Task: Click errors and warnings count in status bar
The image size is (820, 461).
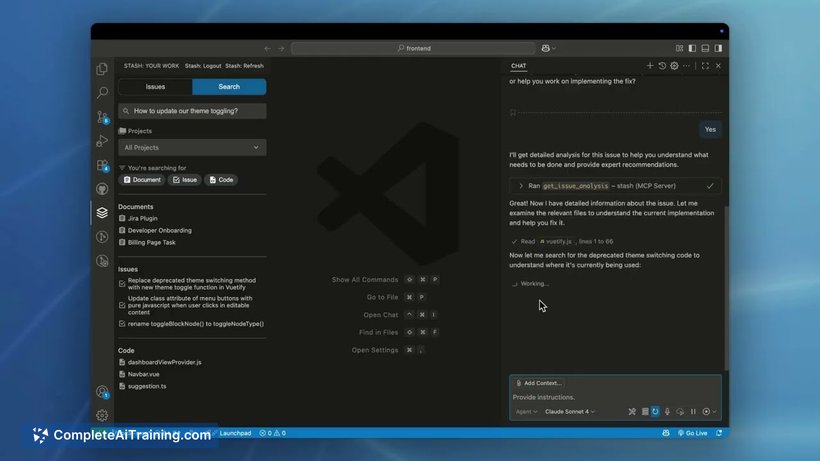Action: click(272, 433)
